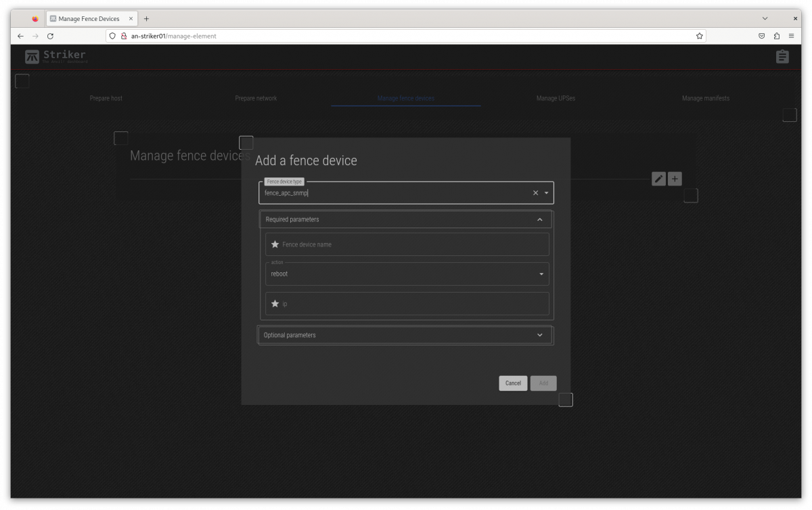Click the pencil edit fence devices icon

658,179
